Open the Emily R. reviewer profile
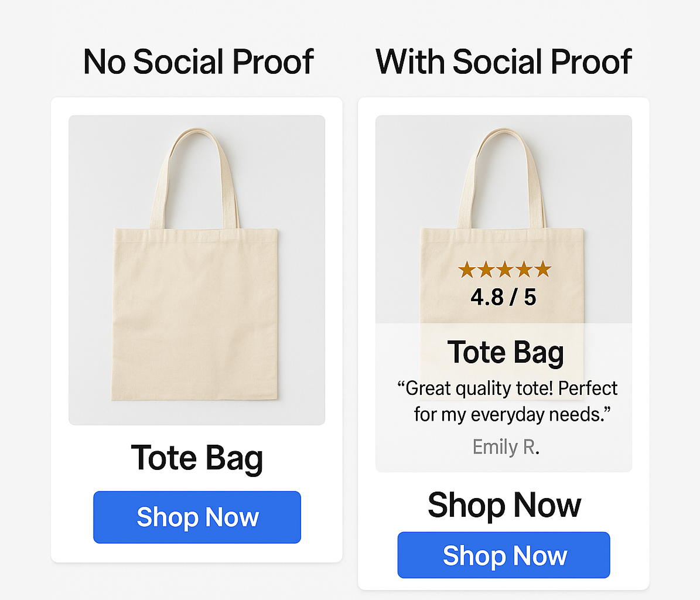This screenshot has width=700, height=600. coord(505,446)
